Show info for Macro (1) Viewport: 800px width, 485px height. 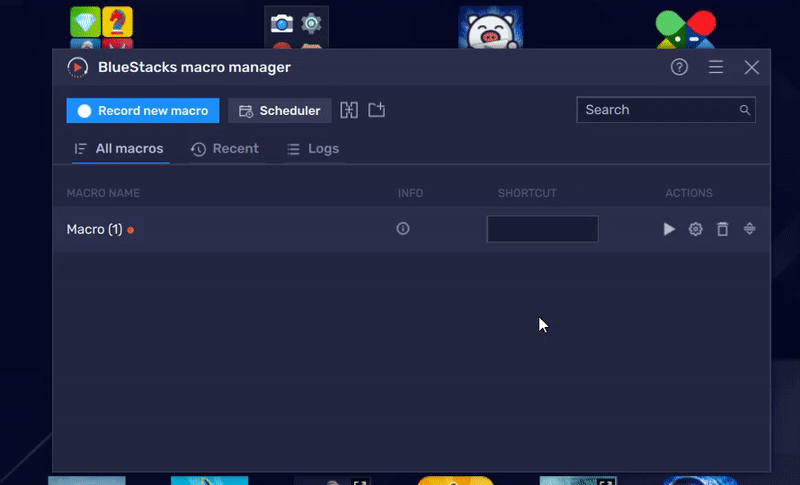[403, 228]
